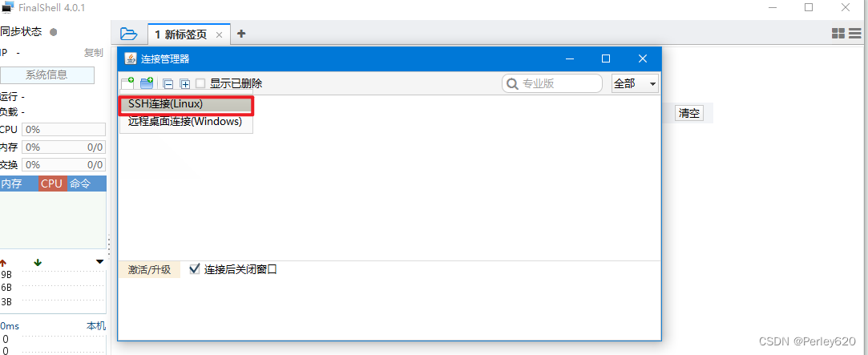The width and height of the screenshot is (868, 355).
Task: Open the folder icon beside the tabs
Action: [x=128, y=34]
